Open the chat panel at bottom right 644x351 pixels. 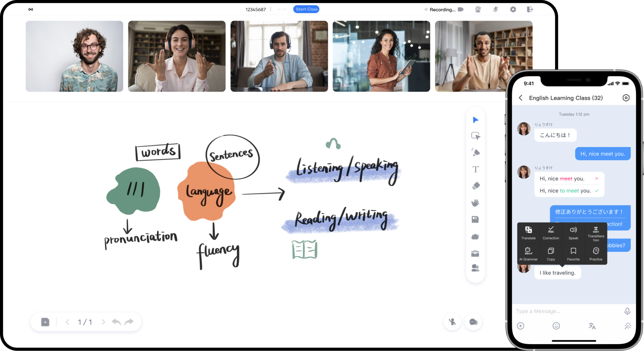pos(473,321)
